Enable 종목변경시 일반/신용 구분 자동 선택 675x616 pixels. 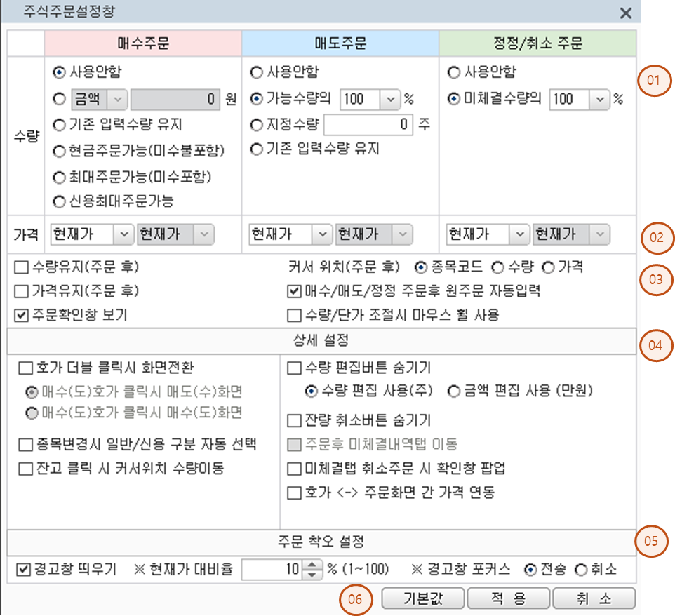click(x=26, y=445)
